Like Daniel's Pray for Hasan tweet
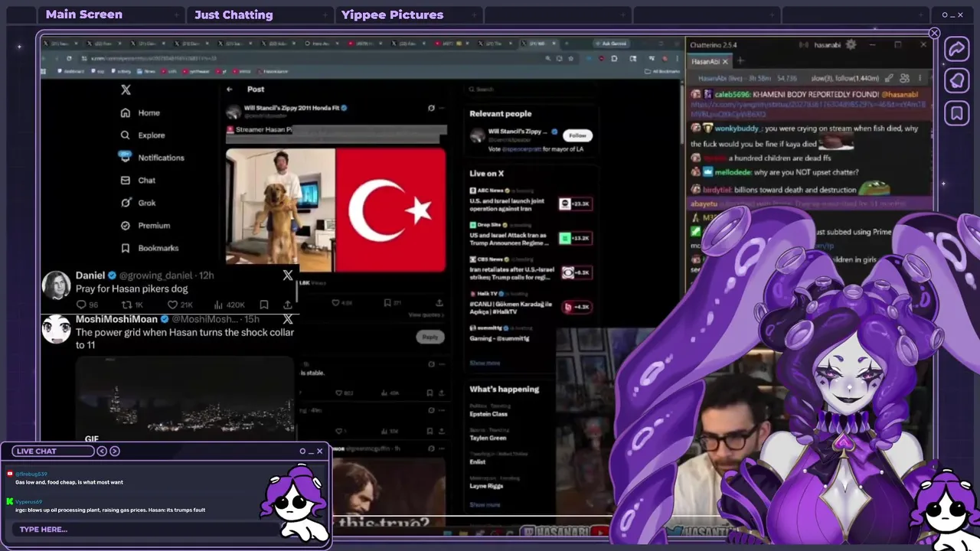Image resolution: width=980 pixels, height=551 pixels. 179,305
